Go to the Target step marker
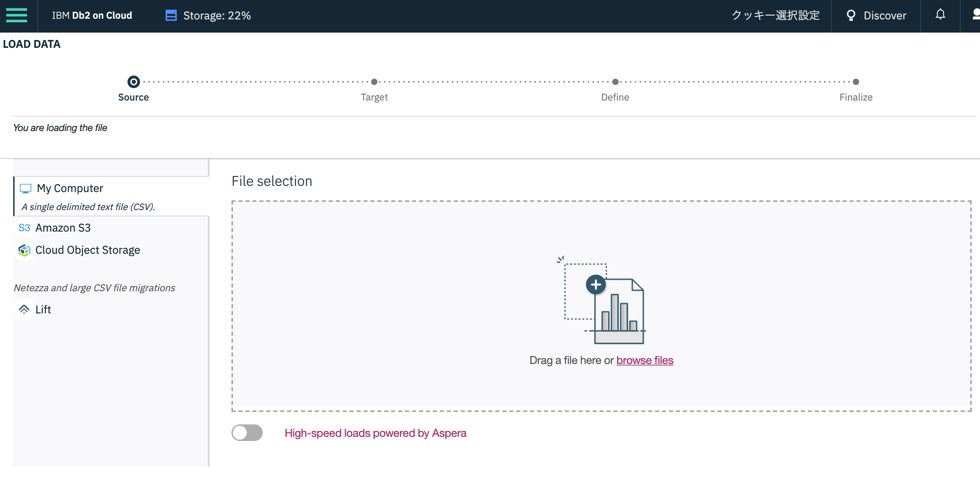 [374, 82]
